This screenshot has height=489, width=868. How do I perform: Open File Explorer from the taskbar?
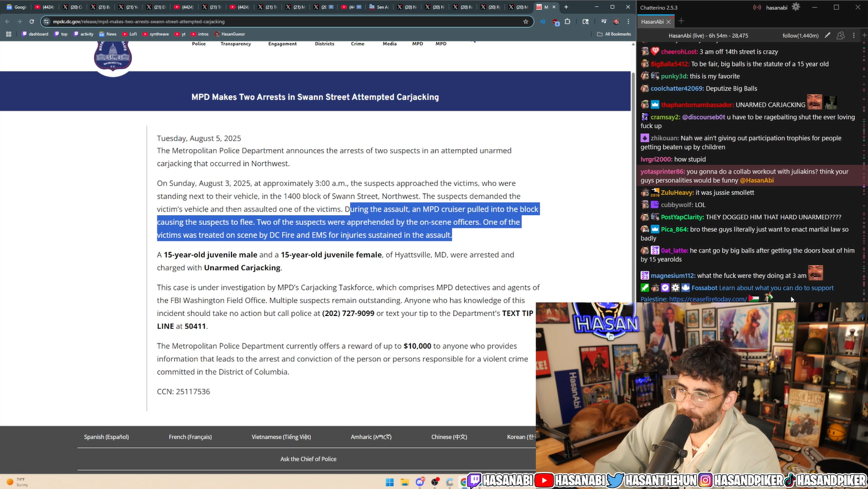pos(404,482)
